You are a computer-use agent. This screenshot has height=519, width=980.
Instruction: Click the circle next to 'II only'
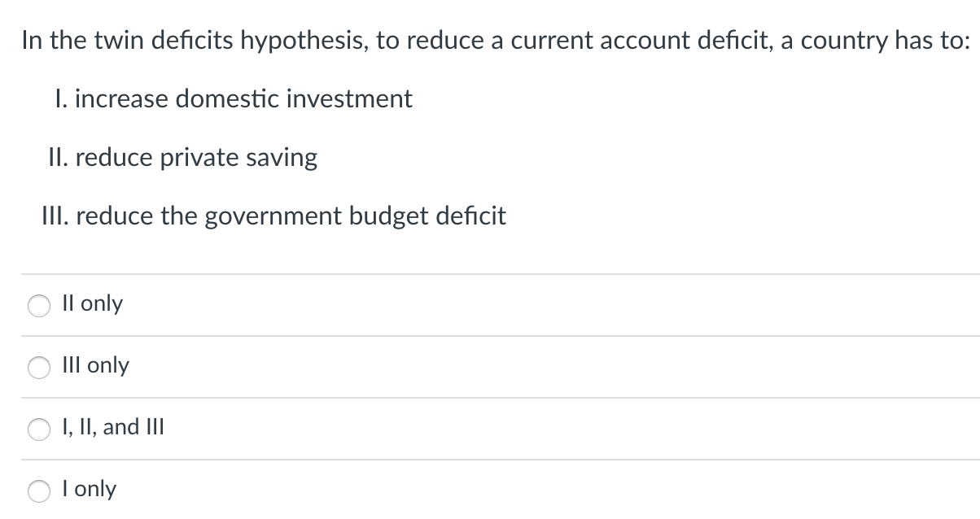pos(38,305)
